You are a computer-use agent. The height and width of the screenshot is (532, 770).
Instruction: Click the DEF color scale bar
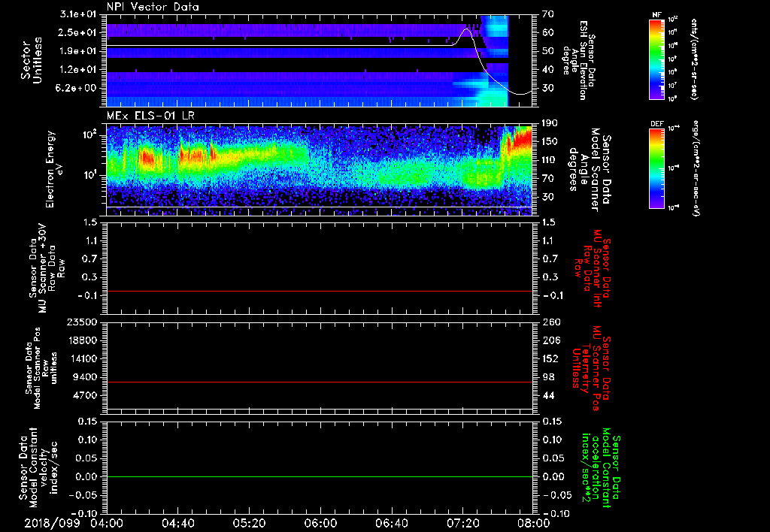click(656, 168)
